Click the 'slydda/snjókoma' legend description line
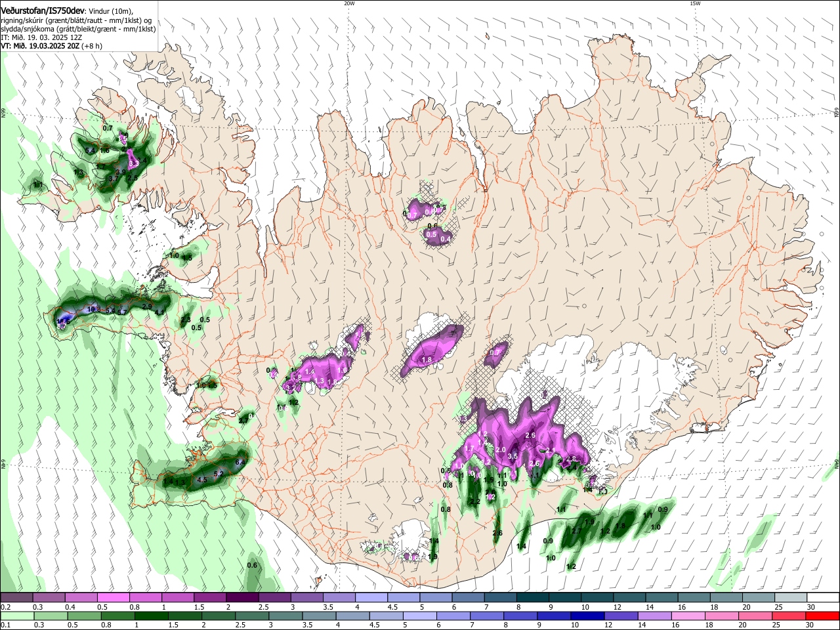This screenshot has height=630, width=840. [78, 29]
